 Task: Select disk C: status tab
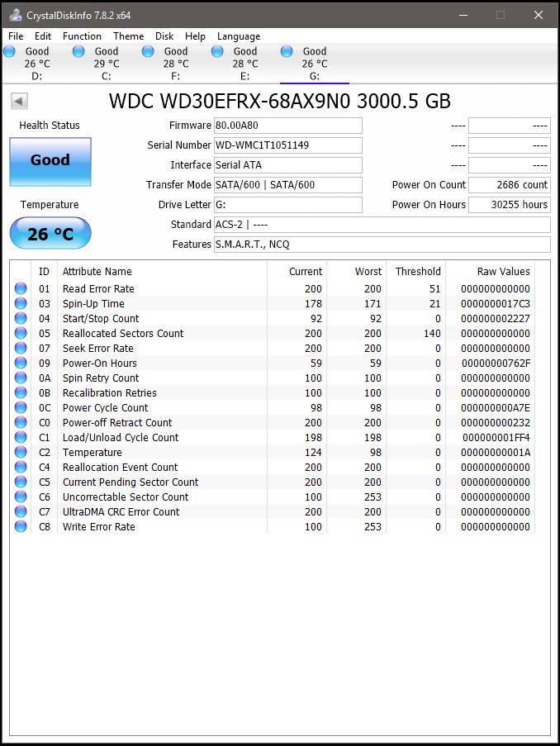pos(106,64)
